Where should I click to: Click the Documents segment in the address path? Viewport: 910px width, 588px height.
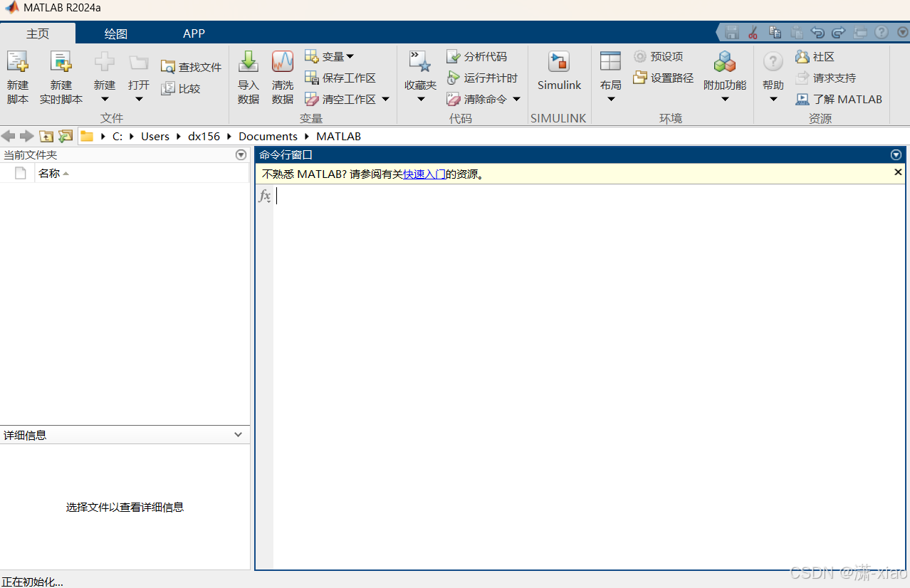(268, 136)
